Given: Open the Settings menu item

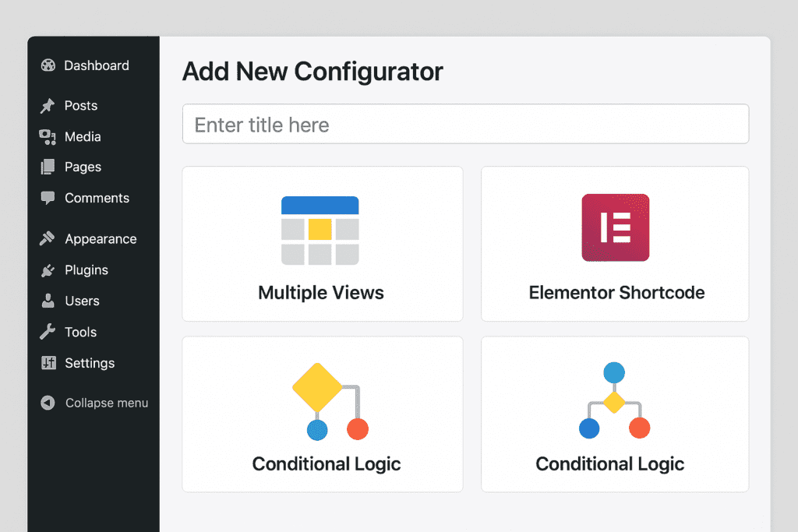Looking at the screenshot, I should pyautogui.click(x=90, y=364).
